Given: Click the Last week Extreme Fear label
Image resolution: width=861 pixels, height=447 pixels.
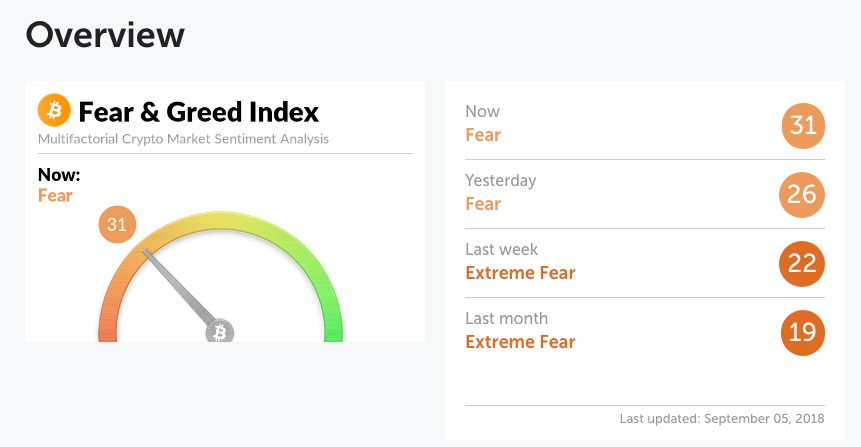Looking at the screenshot, I should (520, 272).
